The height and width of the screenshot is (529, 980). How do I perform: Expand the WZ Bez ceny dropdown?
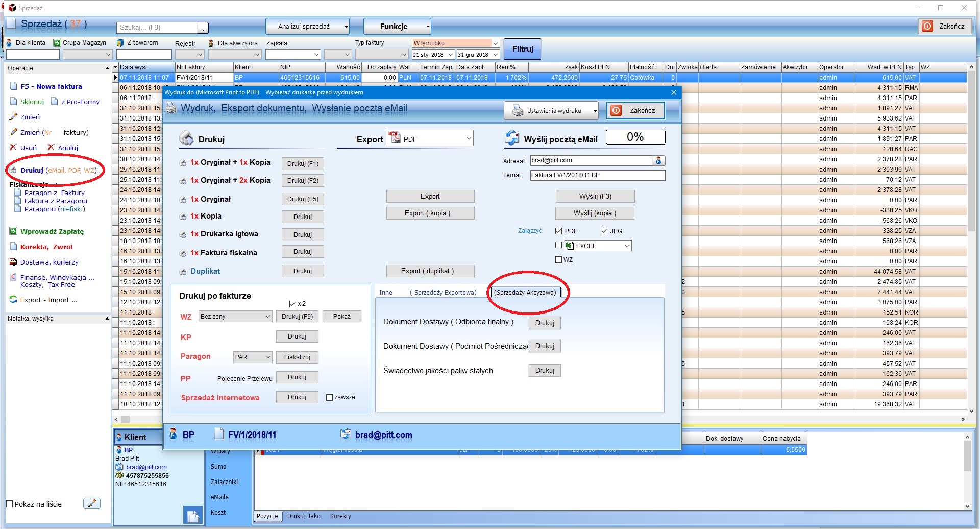(267, 317)
